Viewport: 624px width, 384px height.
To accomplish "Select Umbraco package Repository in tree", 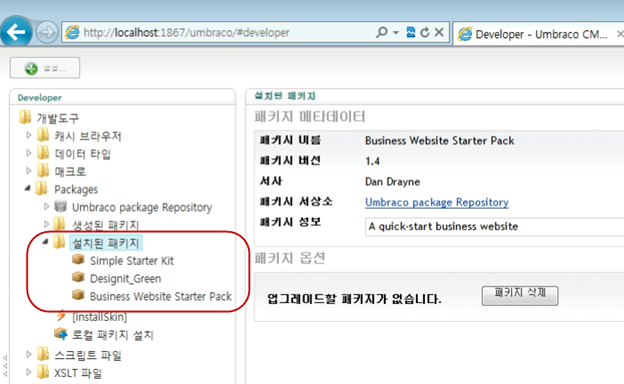I will click(142, 207).
